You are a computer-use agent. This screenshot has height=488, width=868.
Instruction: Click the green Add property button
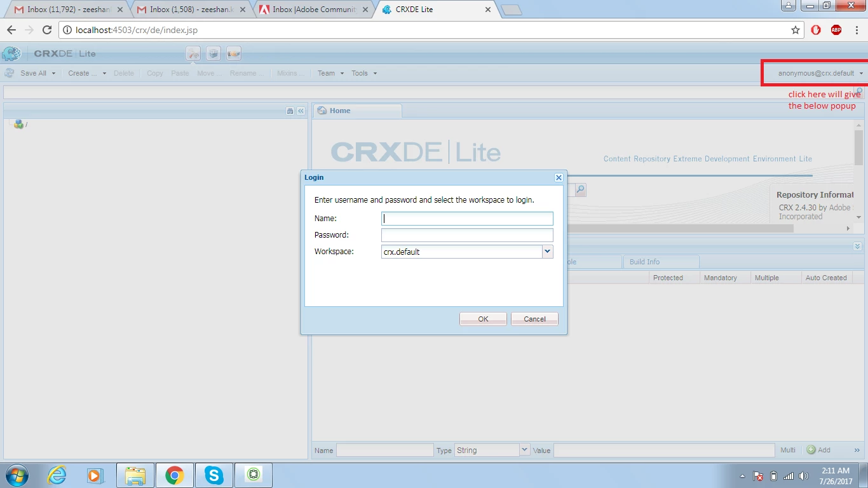pyautogui.click(x=818, y=450)
